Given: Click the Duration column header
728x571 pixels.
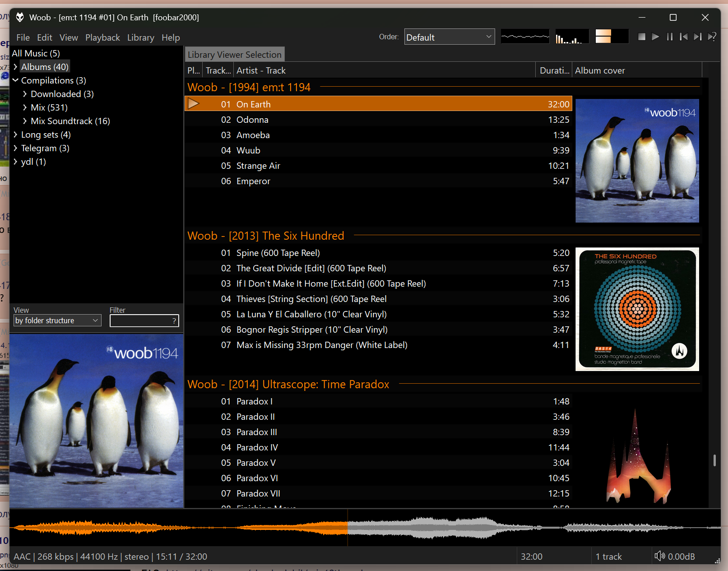Looking at the screenshot, I should [554, 70].
